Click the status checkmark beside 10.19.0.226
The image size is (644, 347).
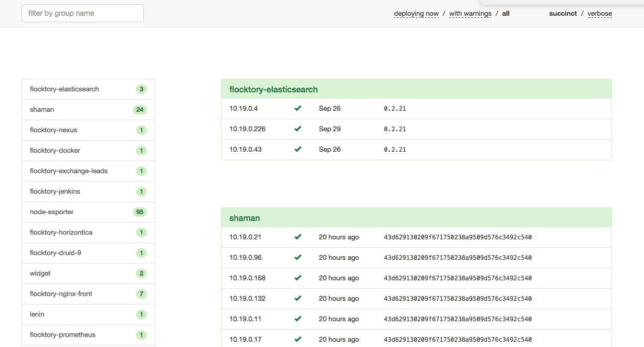tap(298, 129)
